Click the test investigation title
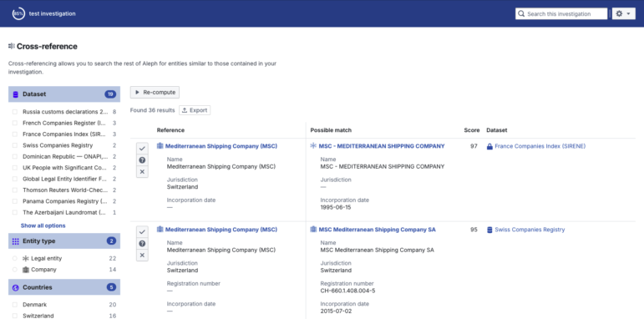The height and width of the screenshot is (319, 644). [52, 13]
